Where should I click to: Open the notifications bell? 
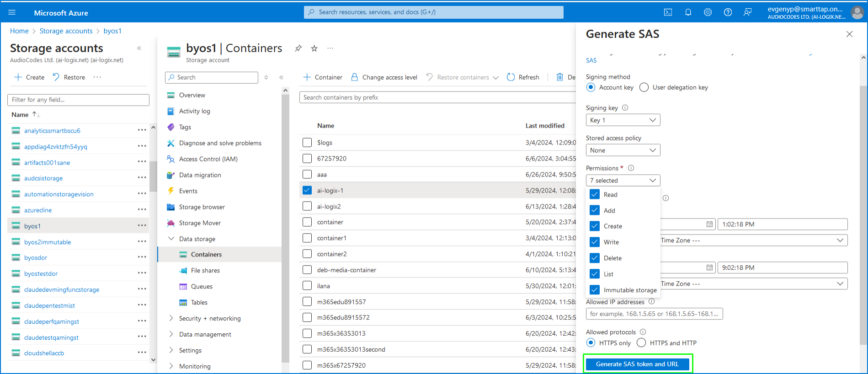coord(688,12)
